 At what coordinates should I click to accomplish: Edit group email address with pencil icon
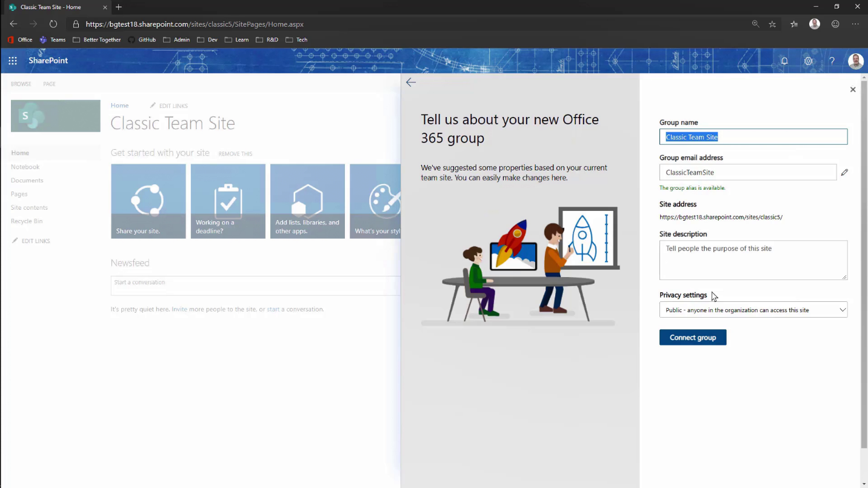pyautogui.click(x=844, y=172)
